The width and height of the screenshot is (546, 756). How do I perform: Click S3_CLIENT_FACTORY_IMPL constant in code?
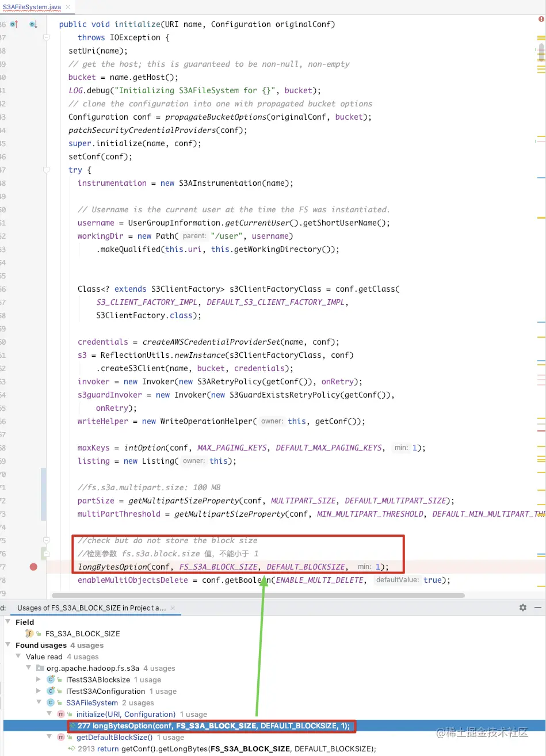tap(147, 302)
